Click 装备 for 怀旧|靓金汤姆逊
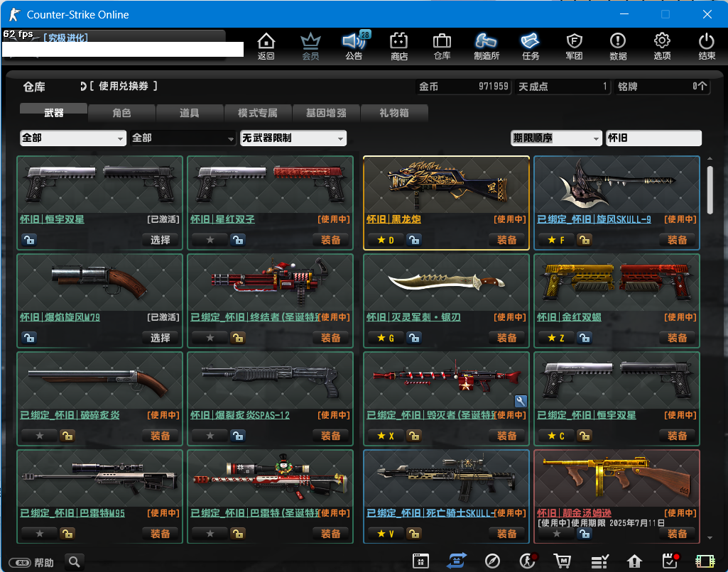 678,534
